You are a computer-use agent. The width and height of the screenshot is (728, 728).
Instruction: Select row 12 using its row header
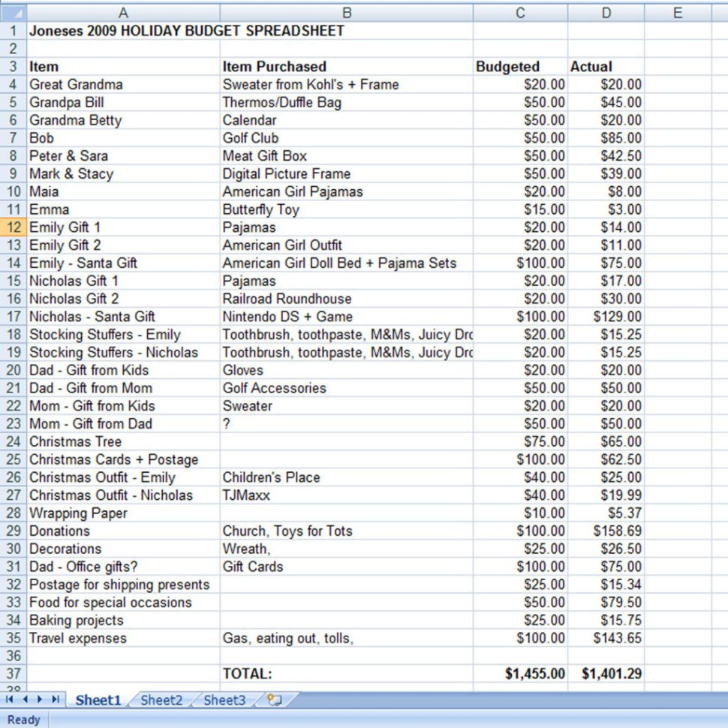tap(13, 227)
